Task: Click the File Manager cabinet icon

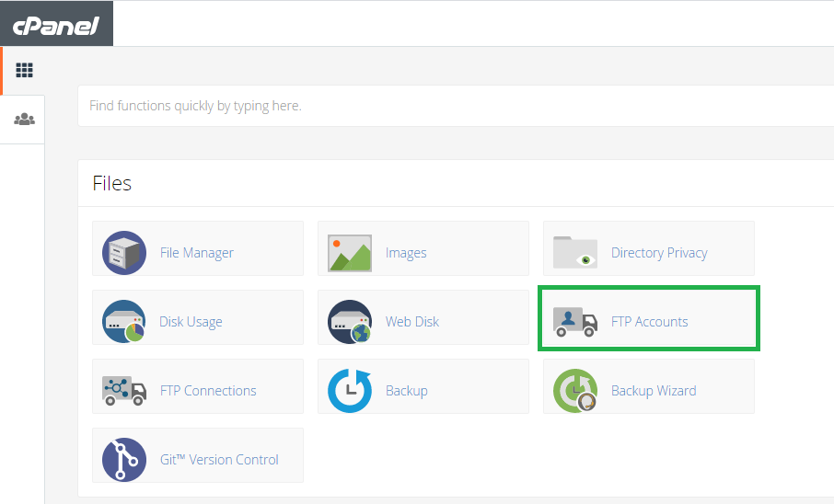Action: click(124, 253)
